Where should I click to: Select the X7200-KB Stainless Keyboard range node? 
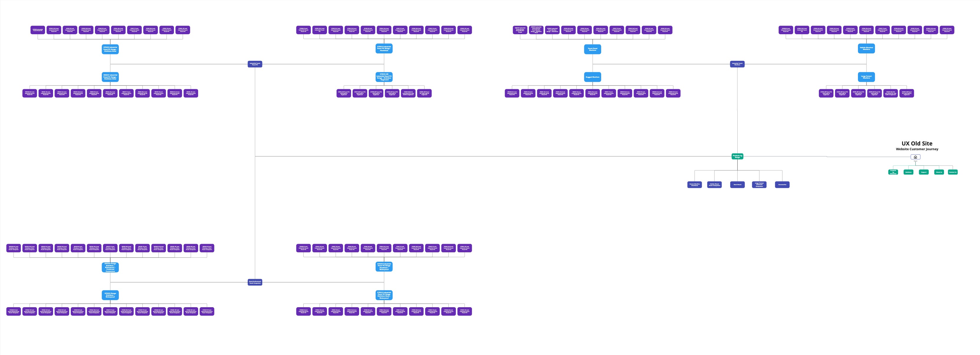pyautogui.click(x=384, y=77)
